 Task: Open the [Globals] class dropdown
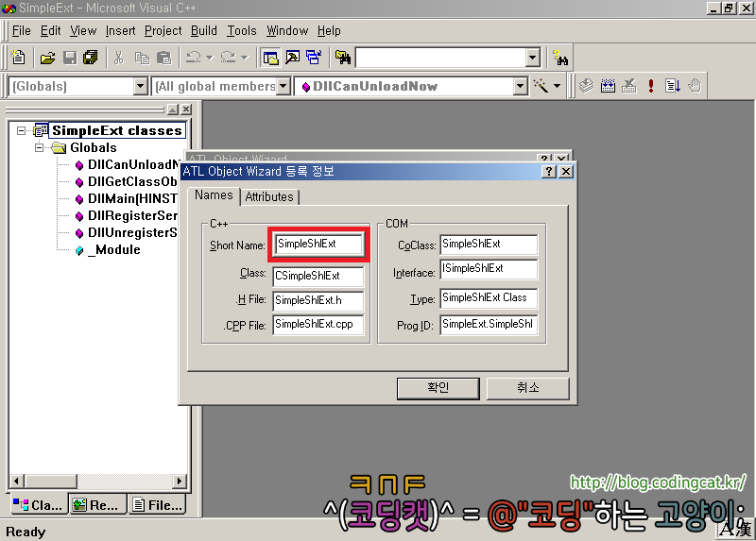point(140,87)
